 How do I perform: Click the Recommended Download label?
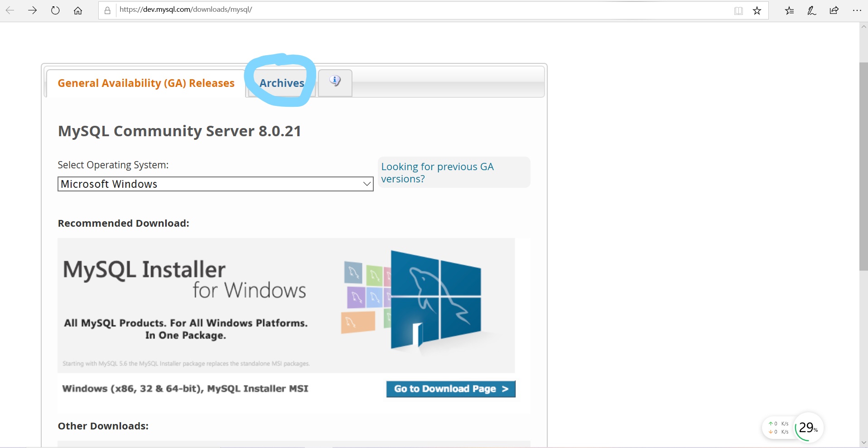[x=124, y=223]
